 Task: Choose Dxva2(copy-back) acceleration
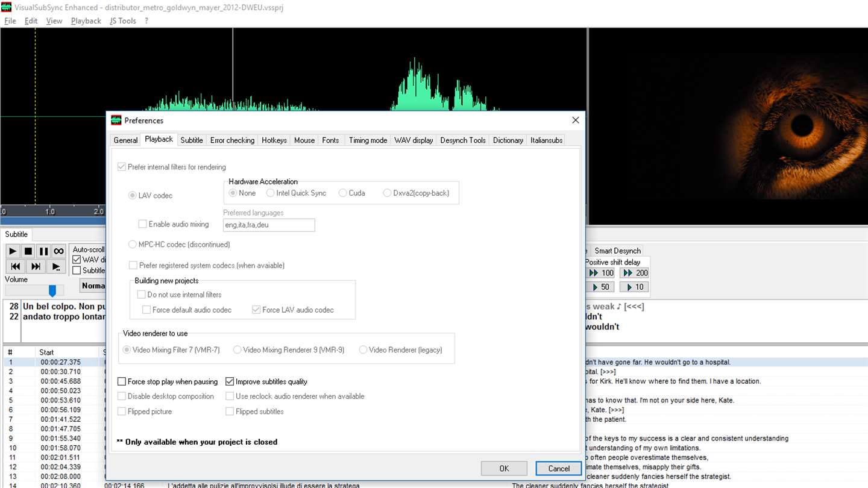click(387, 193)
